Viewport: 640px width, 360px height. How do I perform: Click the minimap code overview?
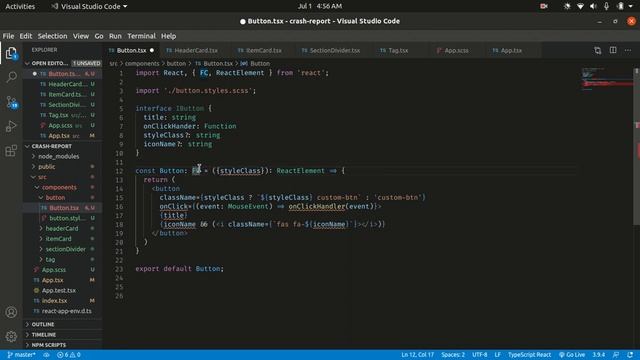607,80
